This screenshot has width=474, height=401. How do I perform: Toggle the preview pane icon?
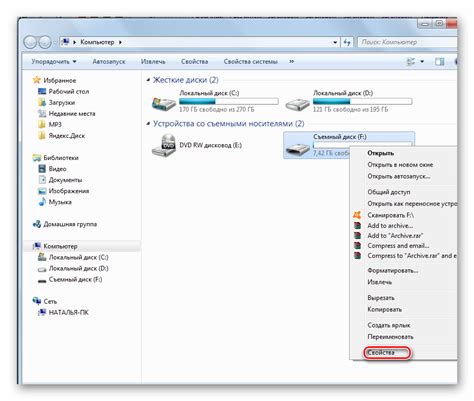pyautogui.click(x=440, y=62)
